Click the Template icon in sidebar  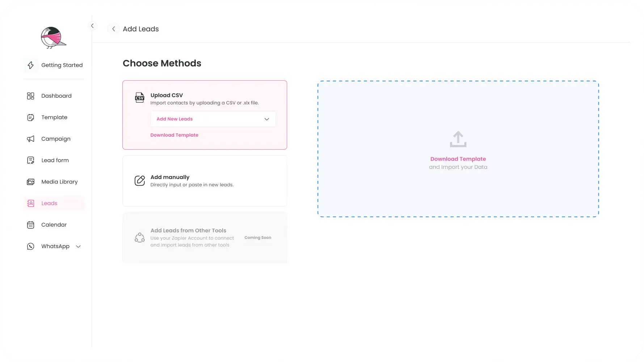pyautogui.click(x=31, y=118)
